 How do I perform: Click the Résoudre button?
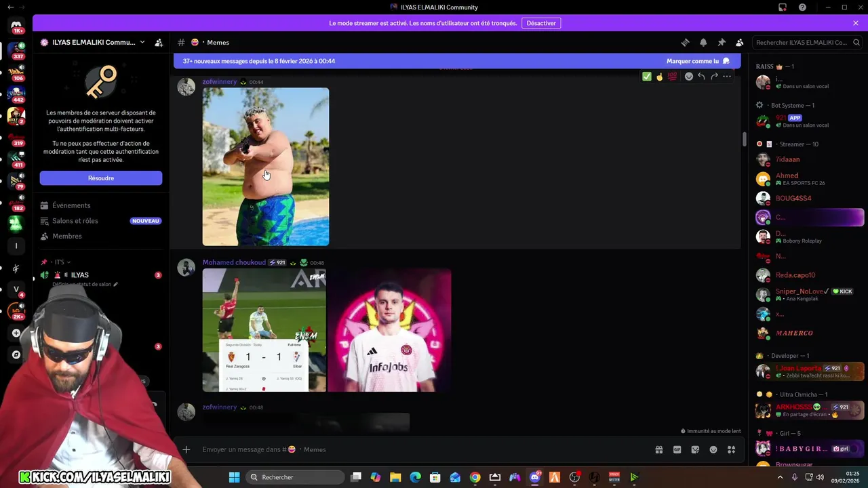(x=101, y=178)
